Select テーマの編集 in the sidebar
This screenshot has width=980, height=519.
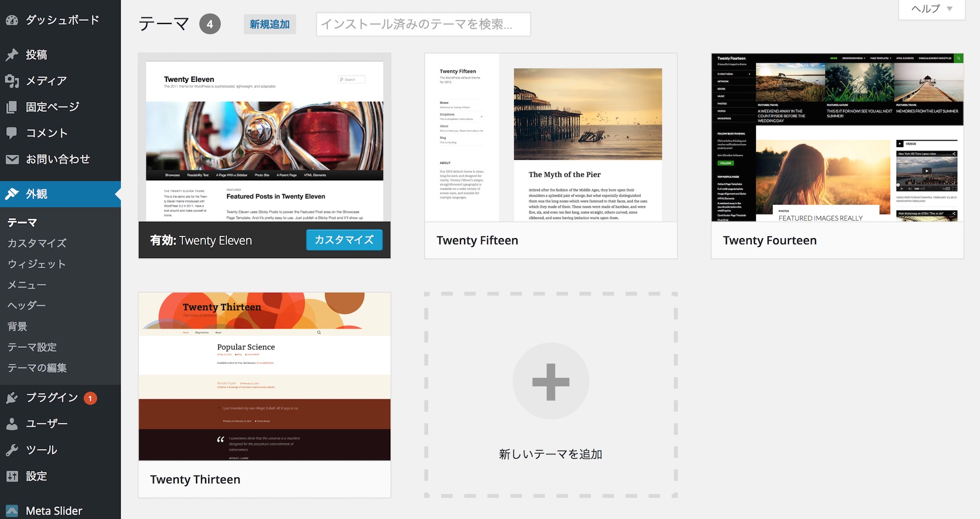[37, 368]
